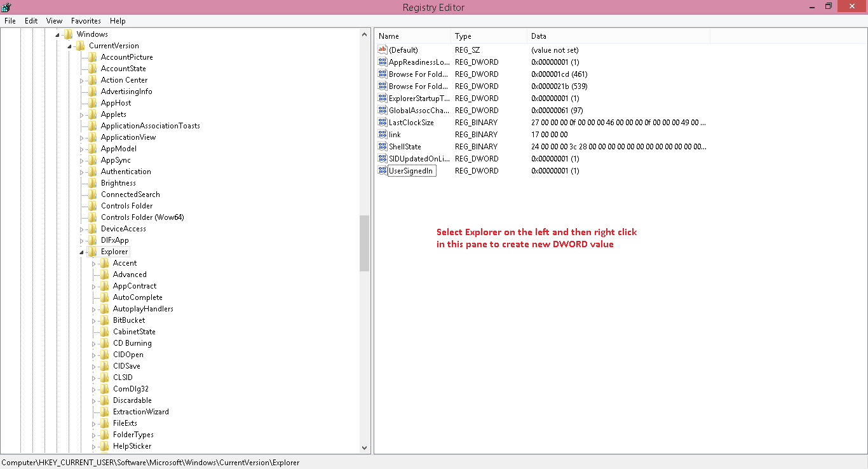Sort values by Type column header
Image resolution: width=868 pixels, height=469 pixels.
488,36
